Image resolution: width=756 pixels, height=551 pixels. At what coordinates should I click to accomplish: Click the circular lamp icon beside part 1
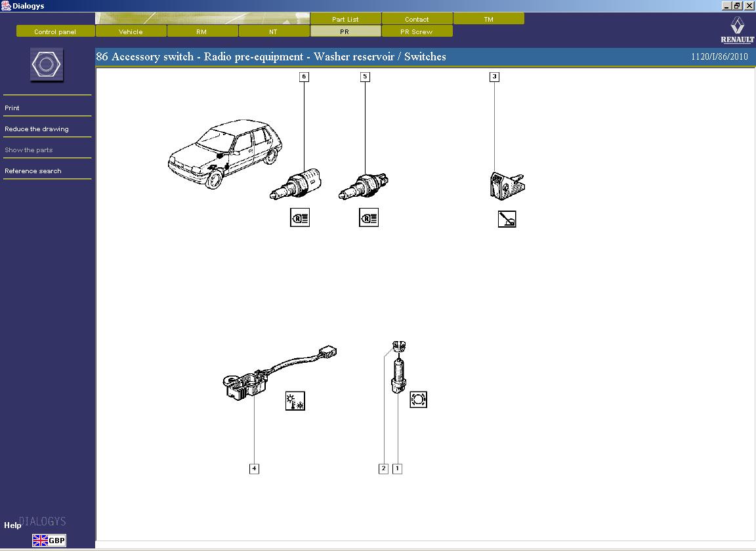click(418, 399)
